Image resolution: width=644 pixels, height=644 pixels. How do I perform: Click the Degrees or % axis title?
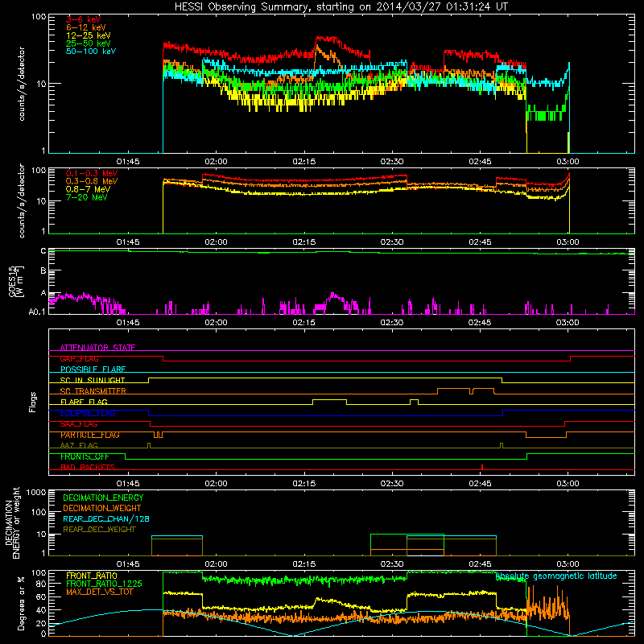pyautogui.click(x=21, y=603)
